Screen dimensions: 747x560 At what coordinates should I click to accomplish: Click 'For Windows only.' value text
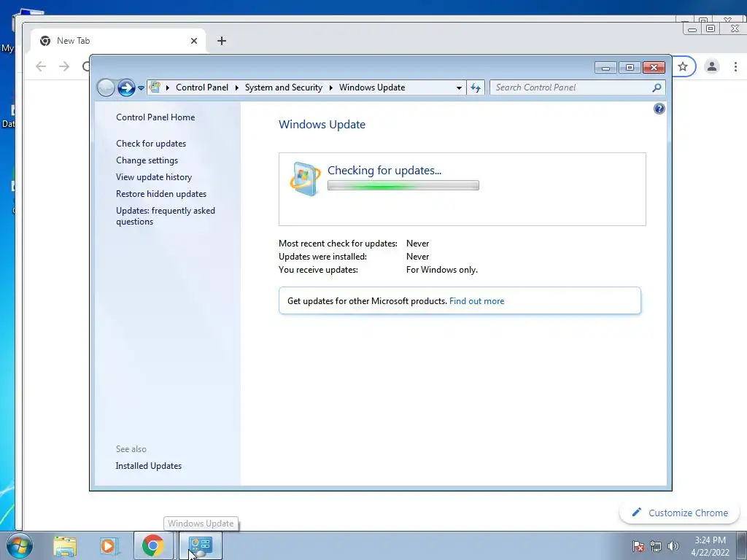click(441, 270)
